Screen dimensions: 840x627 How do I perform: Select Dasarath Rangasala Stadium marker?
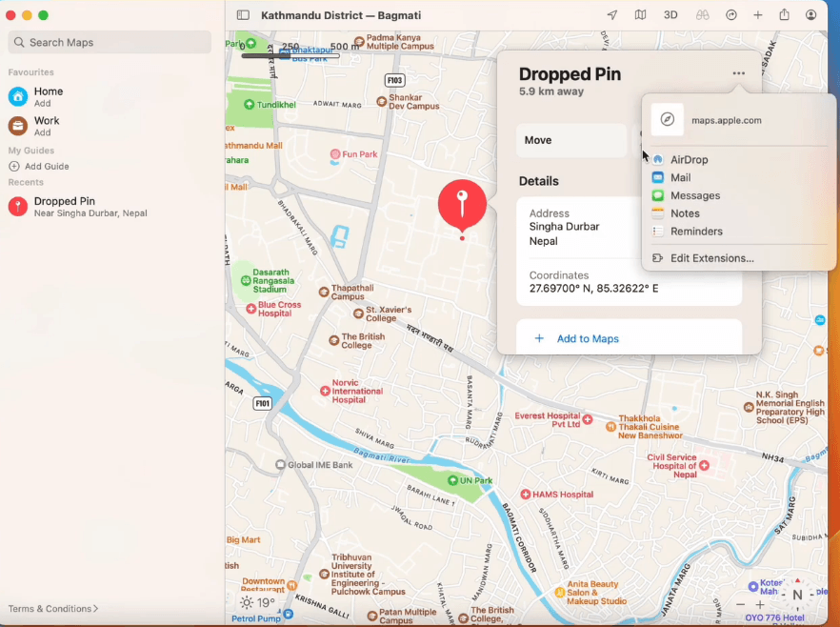point(246,280)
